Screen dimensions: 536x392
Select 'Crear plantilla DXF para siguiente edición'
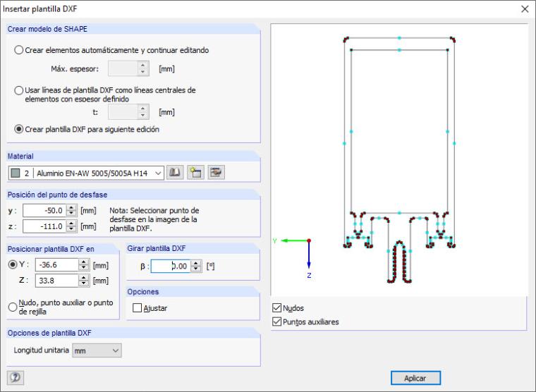(19, 129)
